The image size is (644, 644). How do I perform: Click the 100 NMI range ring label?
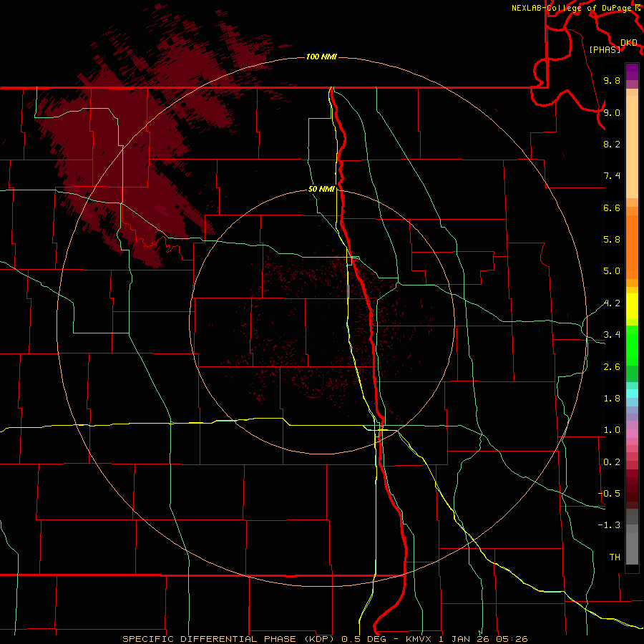[x=321, y=57]
